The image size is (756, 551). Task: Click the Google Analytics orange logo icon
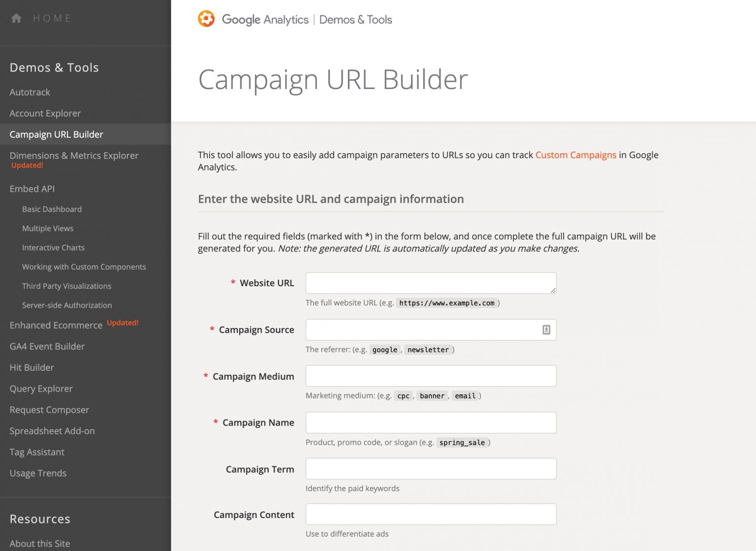click(206, 19)
